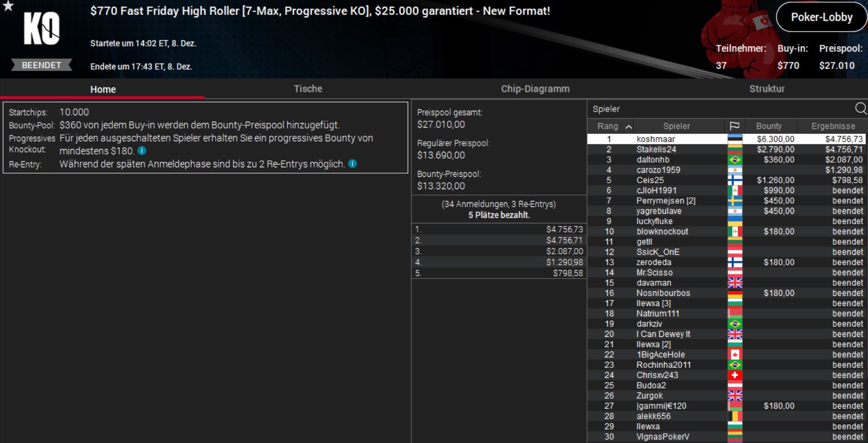Open info icon next to Re-Entry text
868x443 pixels.
click(x=352, y=164)
